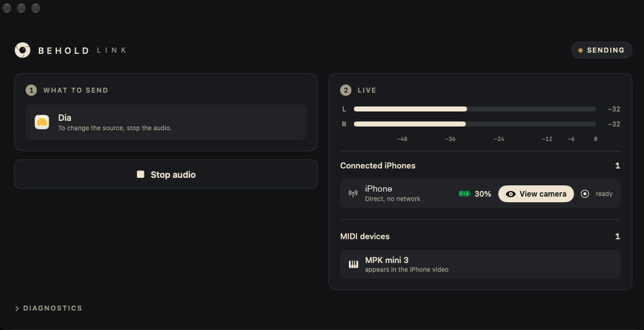Click the R channel '-32' level value

point(614,124)
